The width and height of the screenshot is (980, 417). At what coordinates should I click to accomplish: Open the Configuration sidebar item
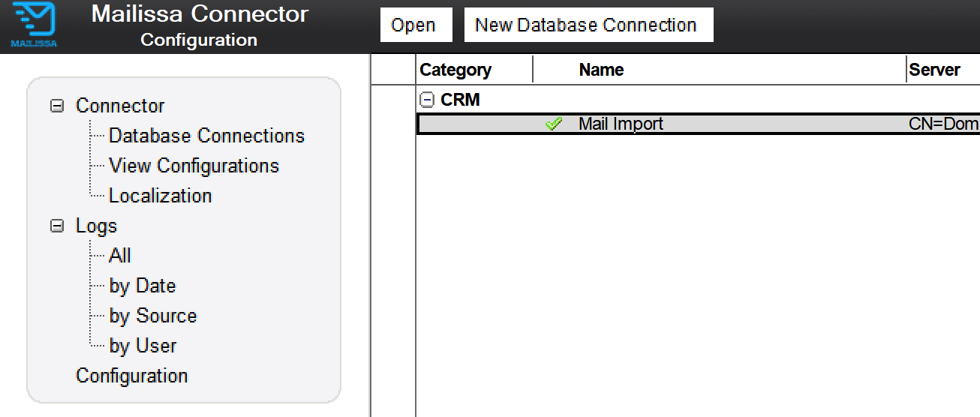pos(132,376)
